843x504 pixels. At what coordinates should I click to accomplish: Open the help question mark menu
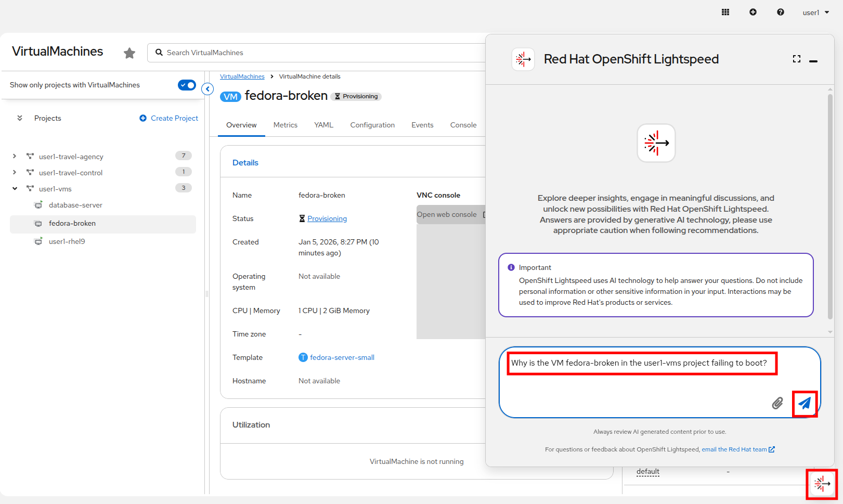(780, 12)
